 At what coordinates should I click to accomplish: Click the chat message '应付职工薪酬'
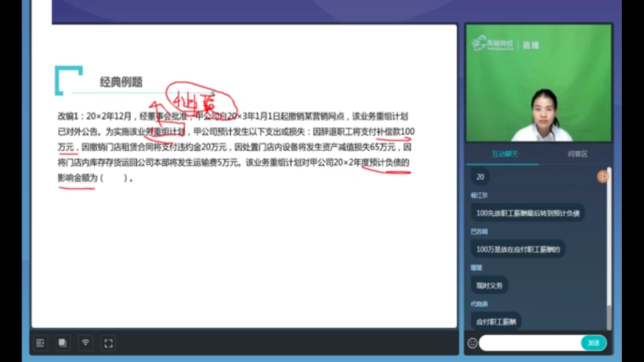click(x=496, y=321)
